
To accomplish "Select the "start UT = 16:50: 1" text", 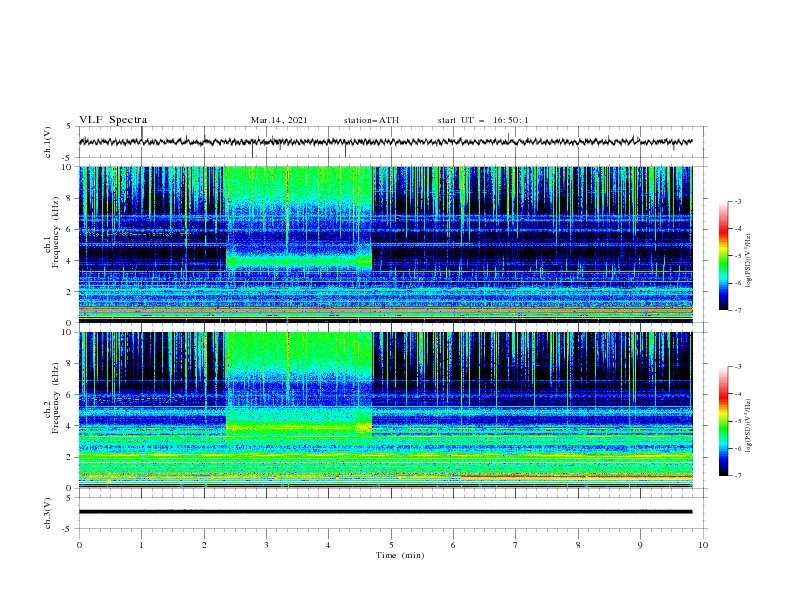I will [x=483, y=120].
